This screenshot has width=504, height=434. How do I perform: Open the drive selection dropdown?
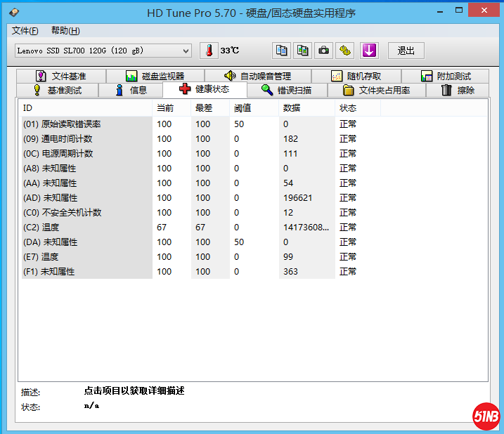click(103, 51)
